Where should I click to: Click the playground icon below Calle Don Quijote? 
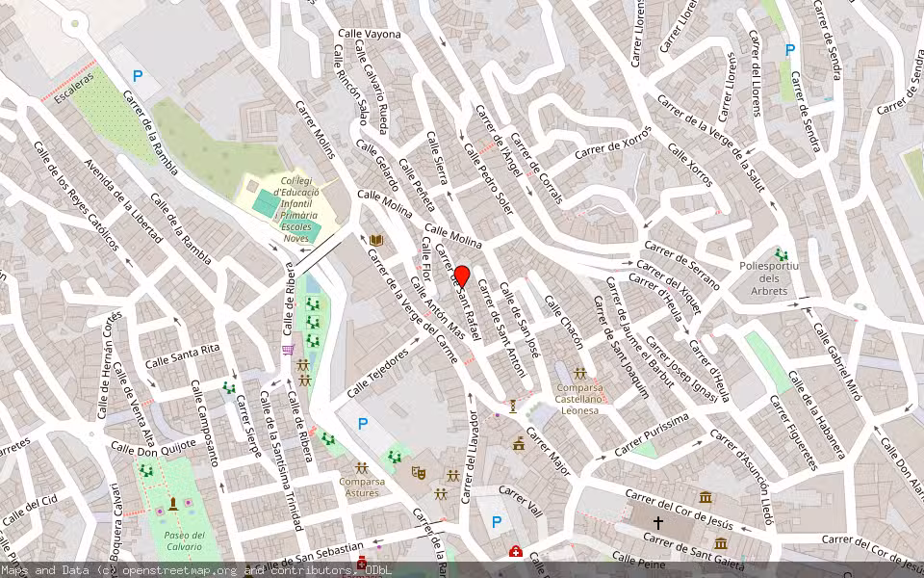coord(145,471)
